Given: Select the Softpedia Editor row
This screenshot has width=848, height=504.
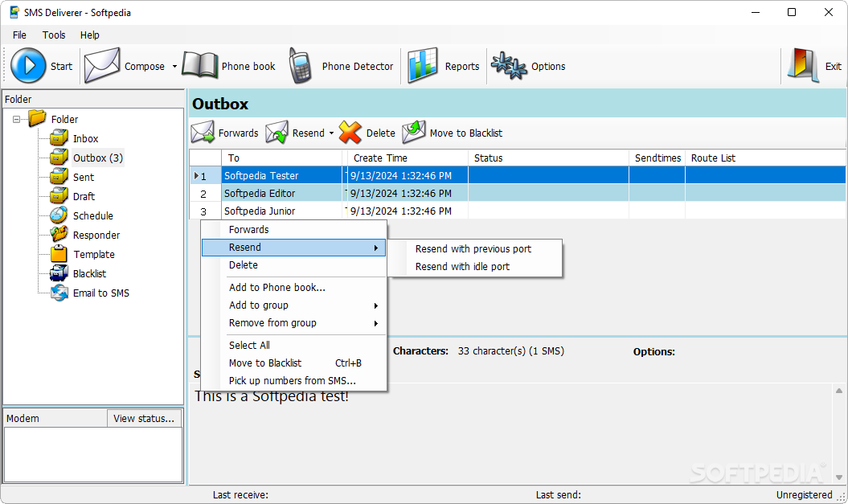Looking at the screenshot, I should (518, 193).
